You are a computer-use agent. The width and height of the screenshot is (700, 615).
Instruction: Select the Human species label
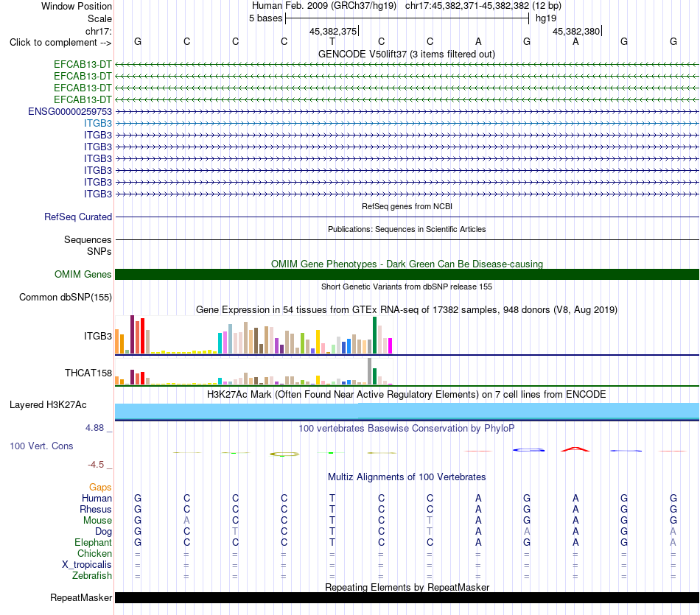pyautogui.click(x=97, y=499)
